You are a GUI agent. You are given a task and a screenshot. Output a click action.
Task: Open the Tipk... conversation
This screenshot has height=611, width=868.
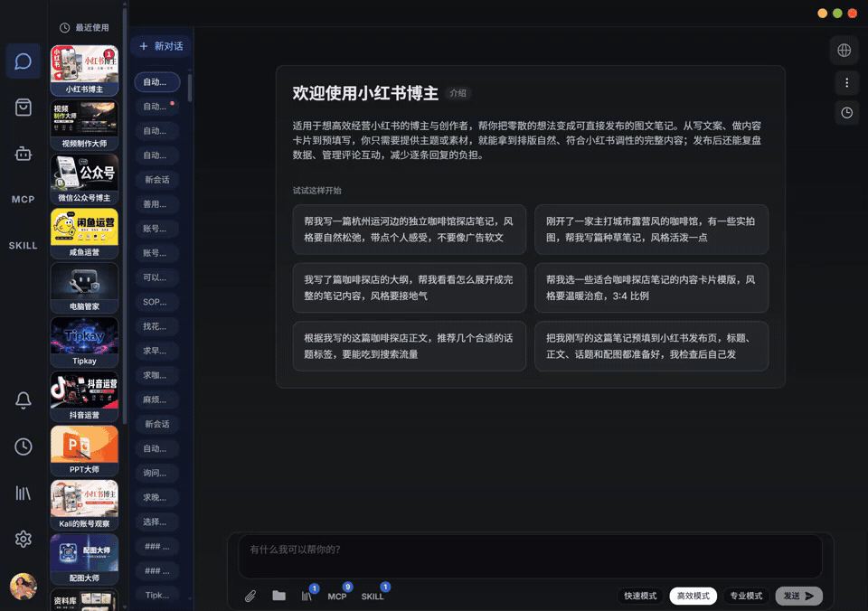click(x=157, y=595)
